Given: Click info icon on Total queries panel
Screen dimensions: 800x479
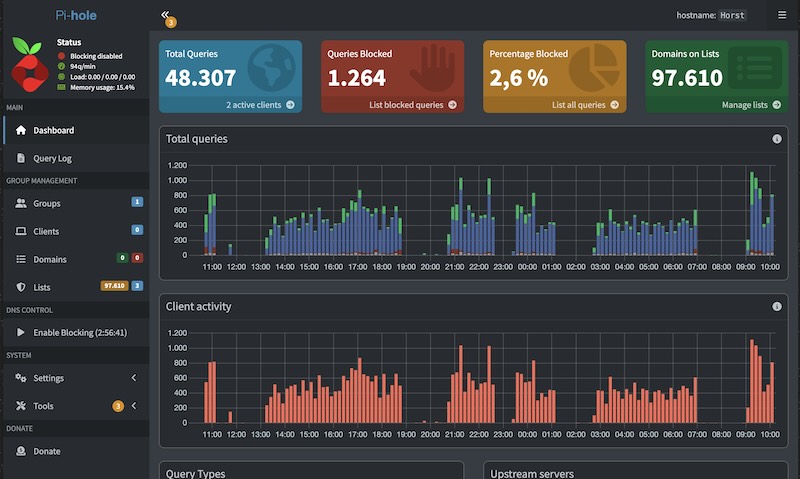Looking at the screenshot, I should tap(777, 139).
